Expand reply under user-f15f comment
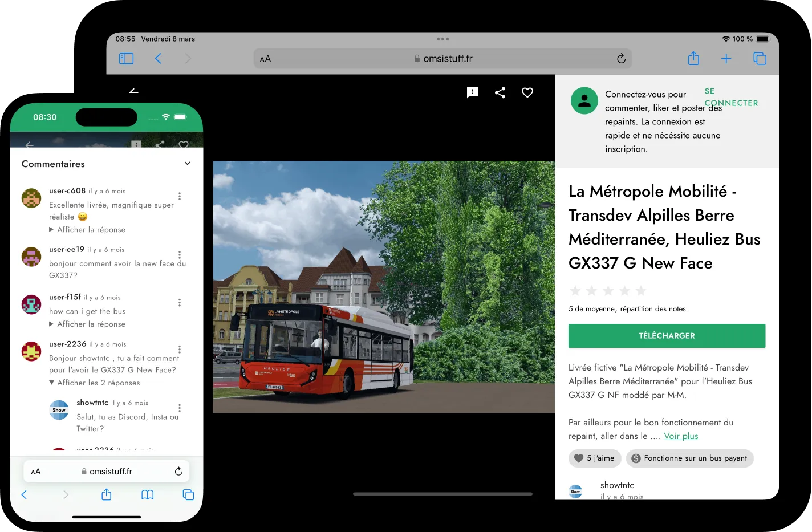 87,324
